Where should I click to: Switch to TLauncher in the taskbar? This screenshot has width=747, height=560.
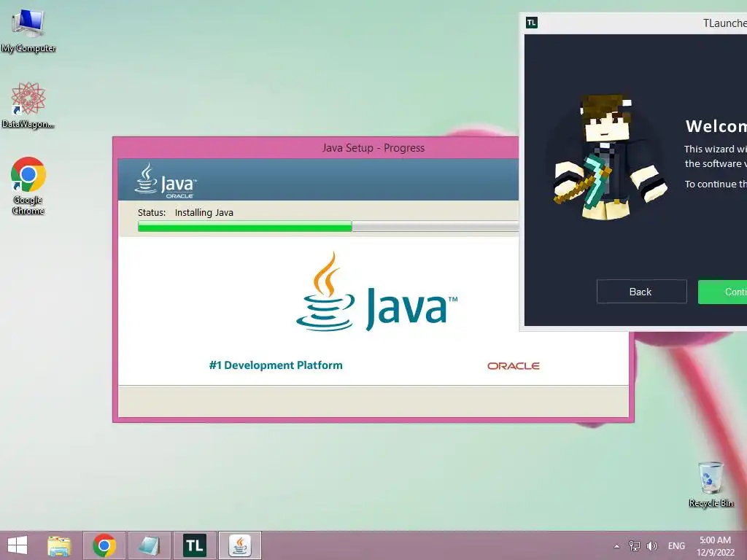coord(194,545)
